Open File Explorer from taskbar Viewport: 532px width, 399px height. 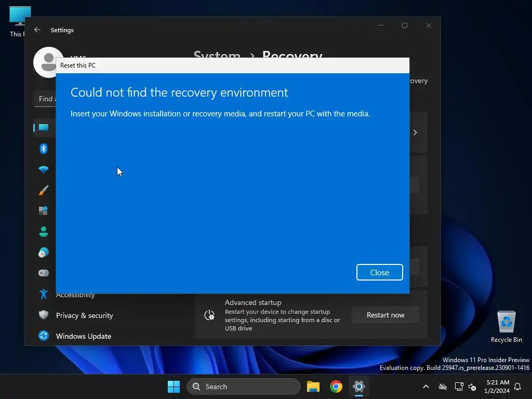pyautogui.click(x=313, y=387)
